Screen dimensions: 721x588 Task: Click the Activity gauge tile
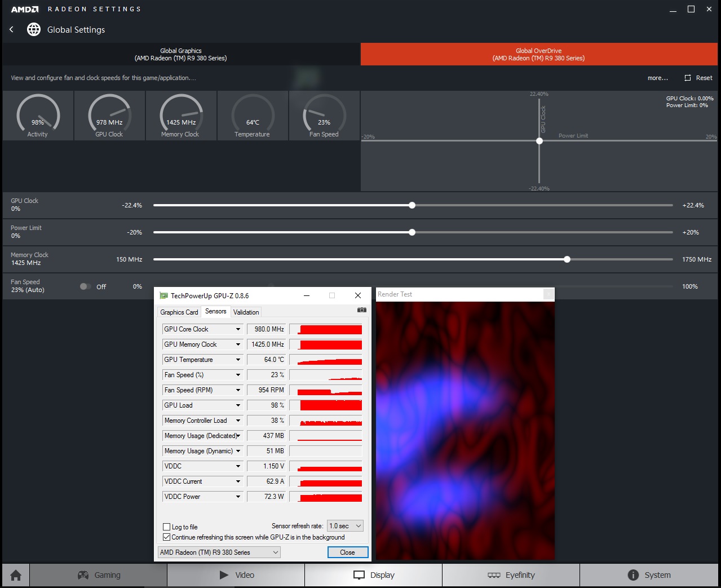click(38, 116)
